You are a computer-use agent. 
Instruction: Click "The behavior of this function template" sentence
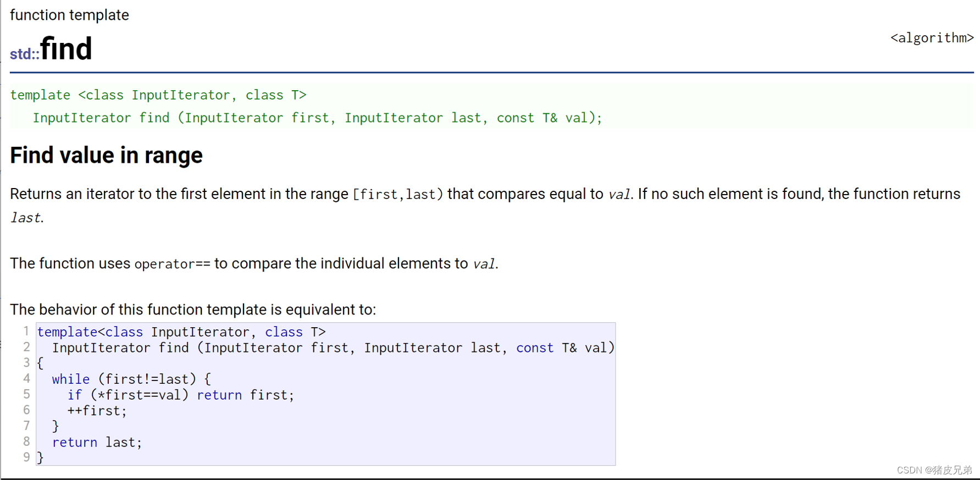click(x=192, y=310)
